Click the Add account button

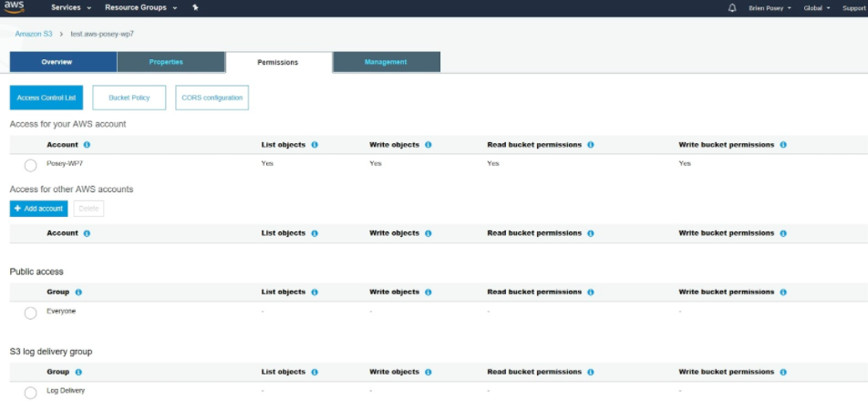coord(38,209)
